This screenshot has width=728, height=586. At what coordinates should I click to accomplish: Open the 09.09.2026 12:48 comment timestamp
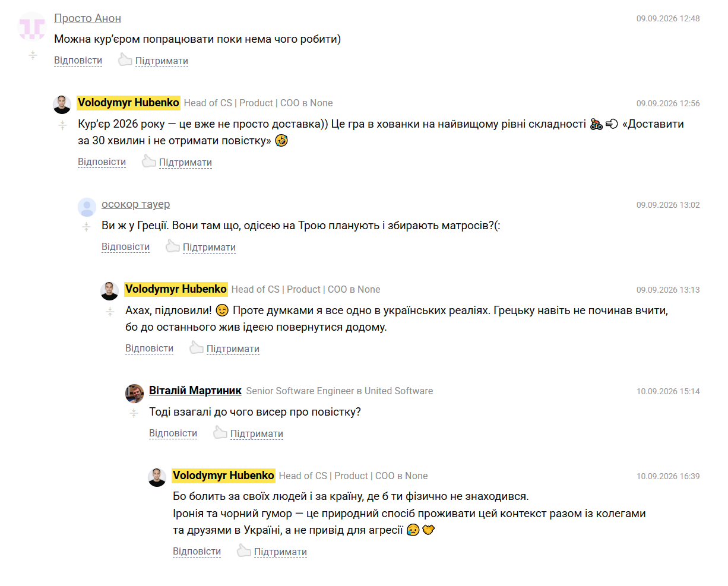pos(668,18)
